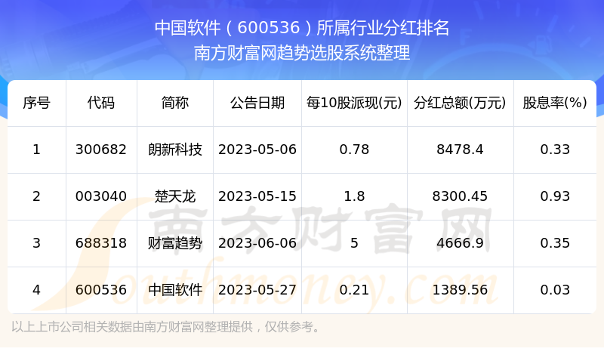Open the 朗新科技 stock name
604x364 pixels.
tap(175, 150)
